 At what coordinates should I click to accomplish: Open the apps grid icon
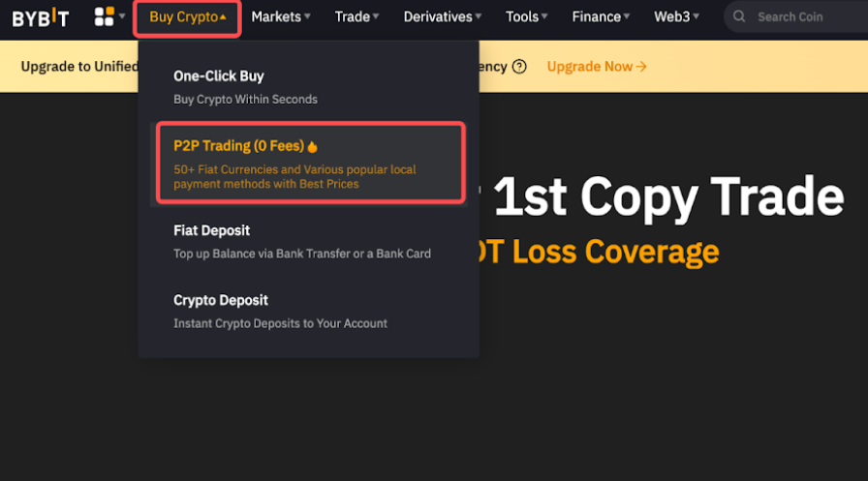click(104, 16)
